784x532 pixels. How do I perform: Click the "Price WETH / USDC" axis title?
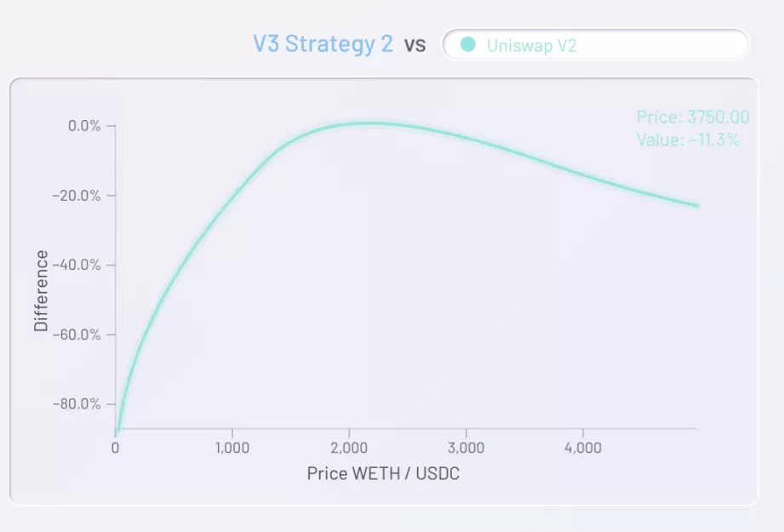pos(383,474)
